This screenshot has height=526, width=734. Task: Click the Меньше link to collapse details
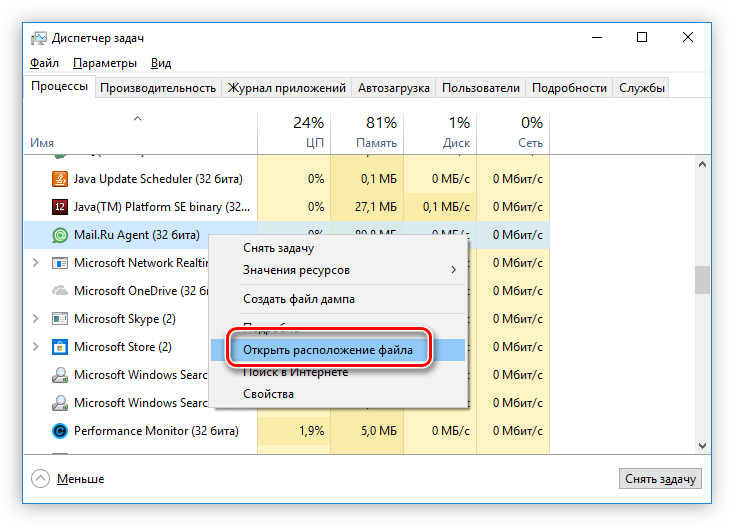pos(81,479)
